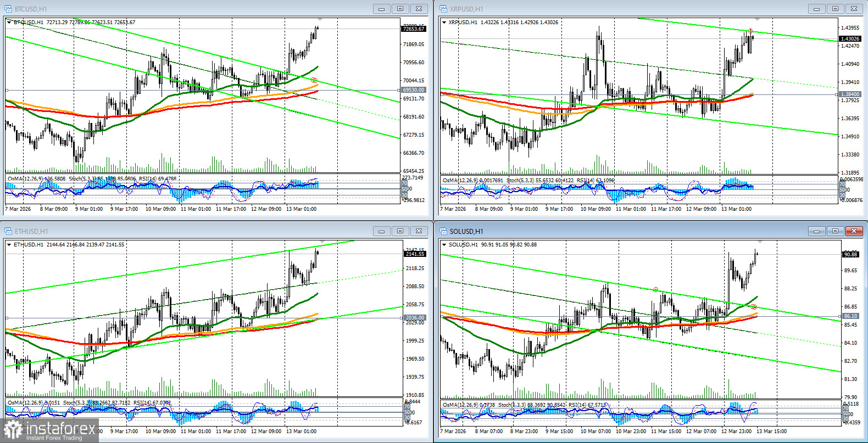Click the SOLUSD,H1 OHLC quote header text

coord(493,245)
